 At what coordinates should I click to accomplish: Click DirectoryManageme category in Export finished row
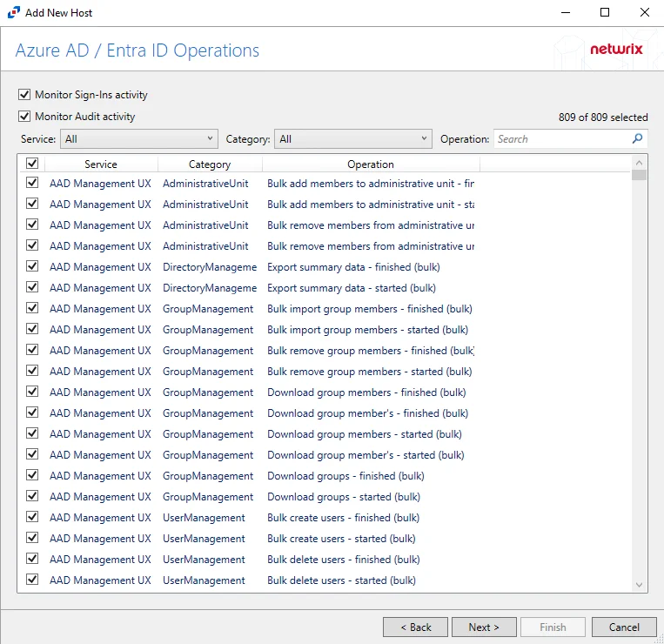point(210,267)
